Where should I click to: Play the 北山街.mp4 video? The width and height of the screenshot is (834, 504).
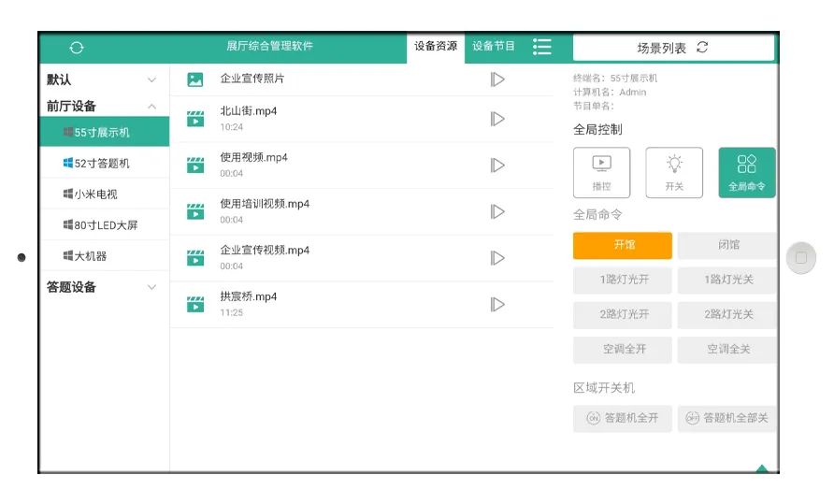coord(497,119)
